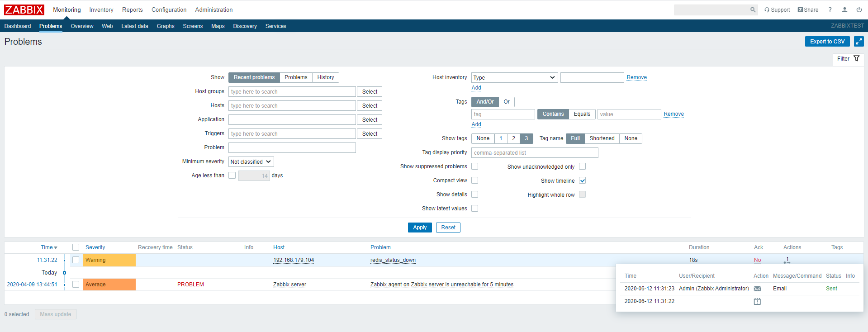Focus the Problem text field
The width and height of the screenshot is (868, 332).
coord(292,148)
